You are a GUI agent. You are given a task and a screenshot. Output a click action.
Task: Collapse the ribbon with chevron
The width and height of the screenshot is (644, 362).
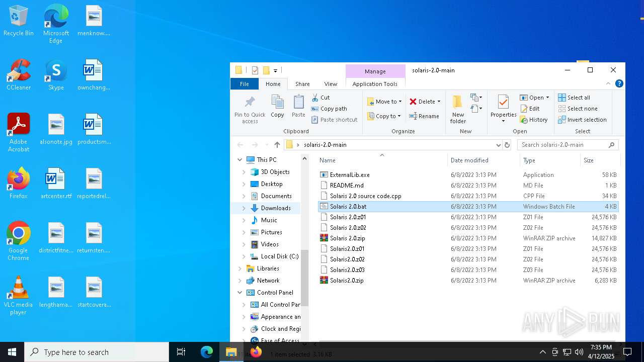[x=608, y=83]
